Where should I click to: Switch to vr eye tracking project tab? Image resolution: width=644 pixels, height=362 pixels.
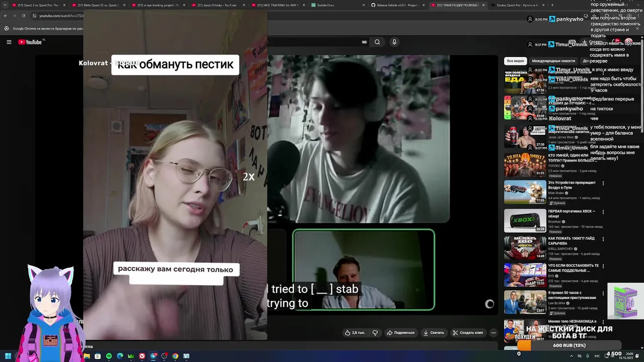pos(158,5)
